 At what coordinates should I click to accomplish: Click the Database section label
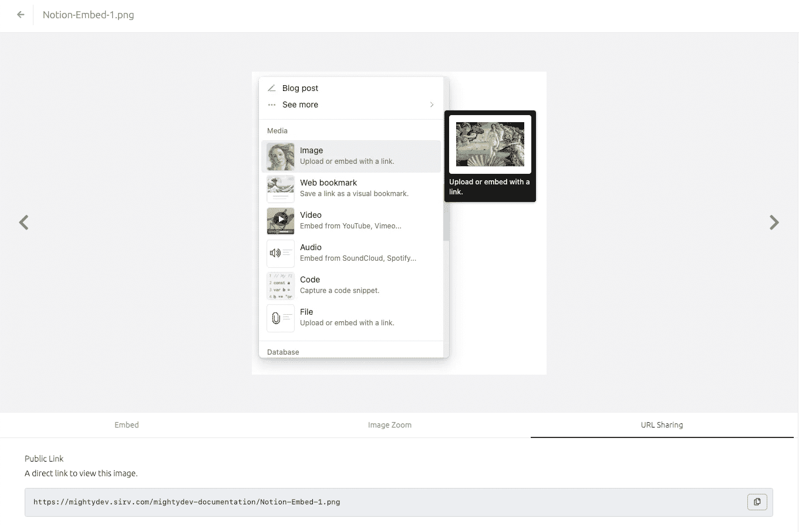point(283,351)
